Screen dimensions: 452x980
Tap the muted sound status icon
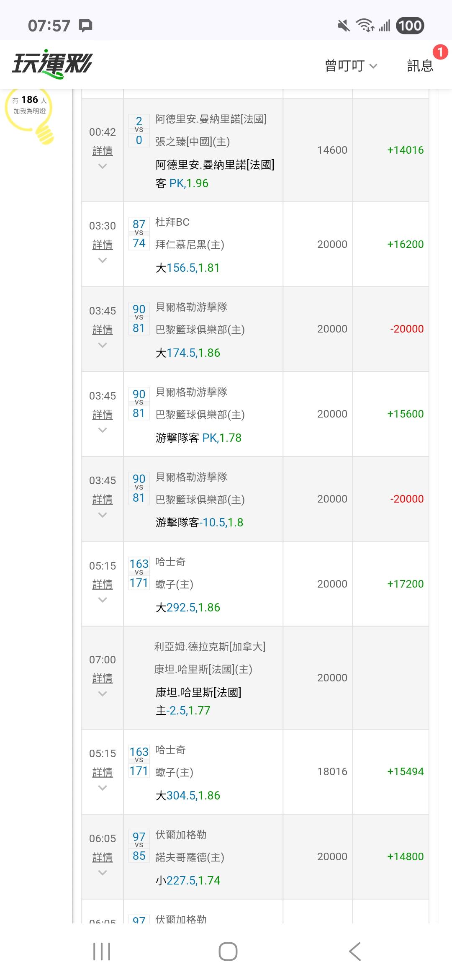pyautogui.click(x=344, y=26)
